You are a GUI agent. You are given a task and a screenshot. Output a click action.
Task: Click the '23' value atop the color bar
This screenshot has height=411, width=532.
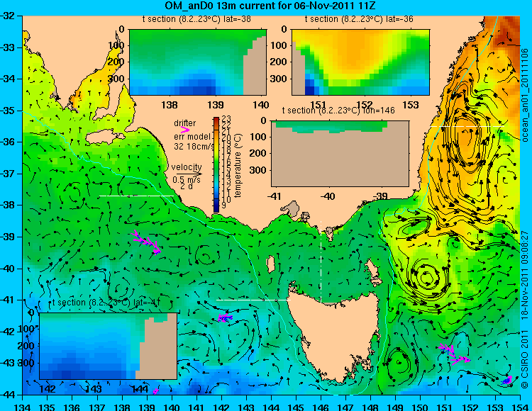[226, 119]
